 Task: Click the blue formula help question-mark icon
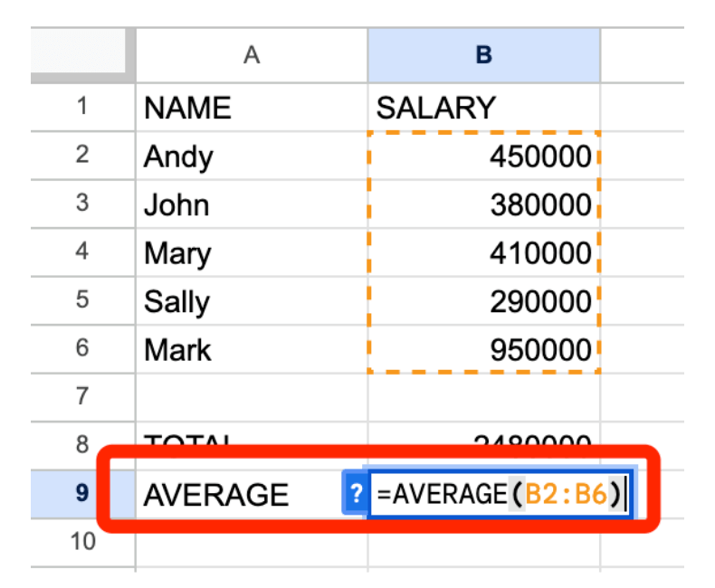click(356, 494)
